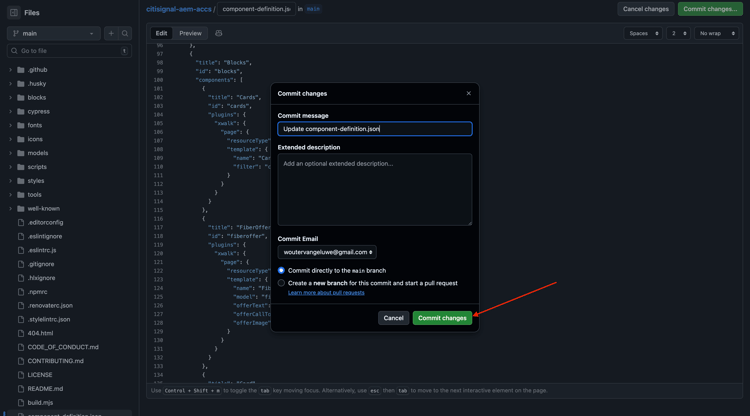Open .renovaterc.json in file tree

50,306
